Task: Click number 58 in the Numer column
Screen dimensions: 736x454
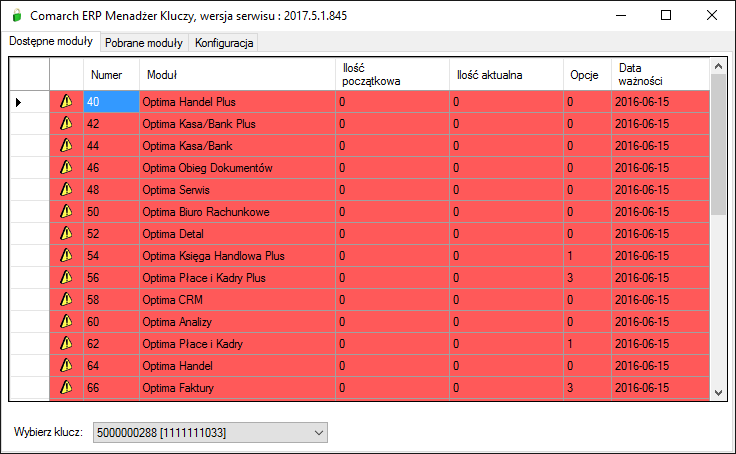Action: coord(111,300)
